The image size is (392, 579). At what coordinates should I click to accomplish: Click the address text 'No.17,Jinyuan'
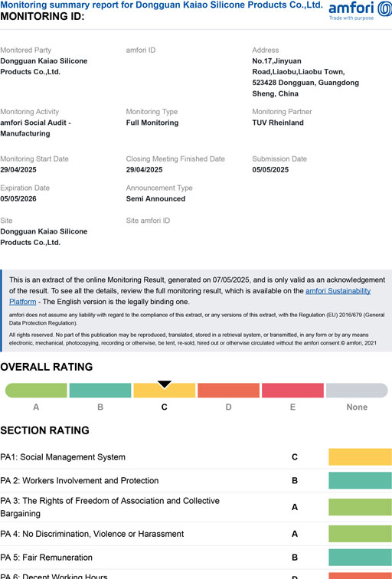tap(276, 61)
